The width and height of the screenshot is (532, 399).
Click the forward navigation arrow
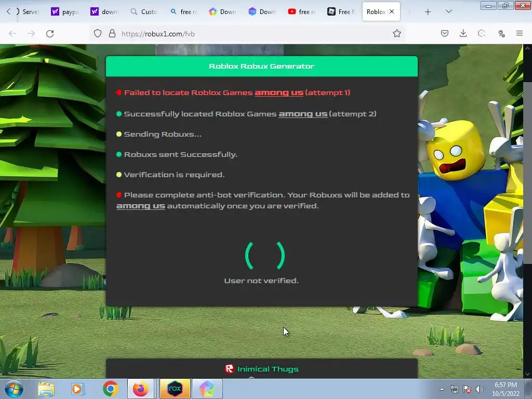coord(31,34)
